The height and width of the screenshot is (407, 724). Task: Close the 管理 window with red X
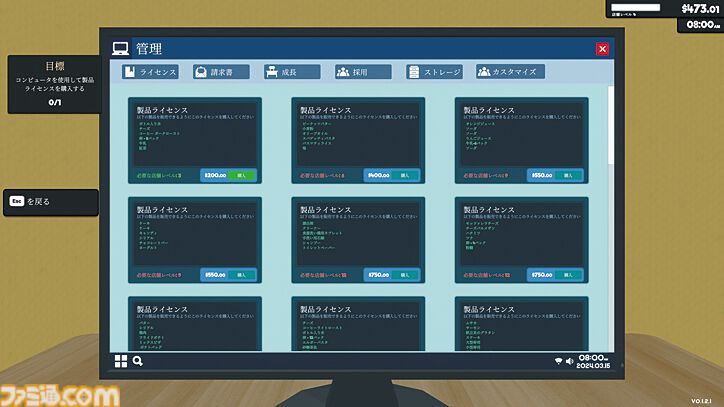tap(602, 49)
